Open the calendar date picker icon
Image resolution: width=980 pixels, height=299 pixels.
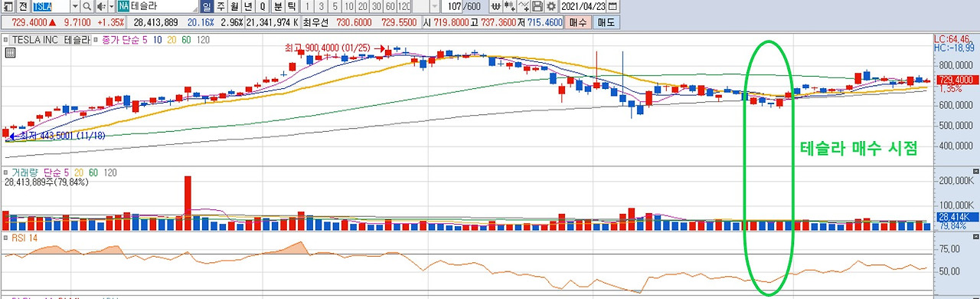click(x=612, y=6)
